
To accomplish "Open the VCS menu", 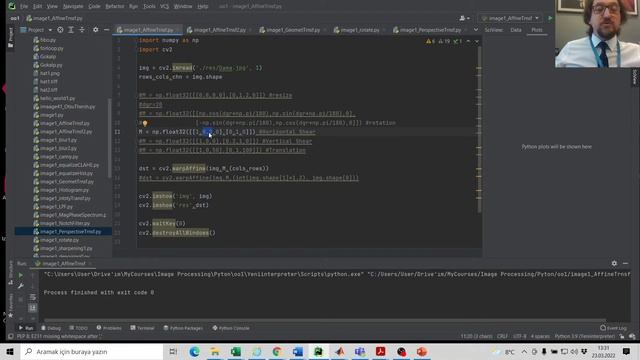I will (164, 6).
